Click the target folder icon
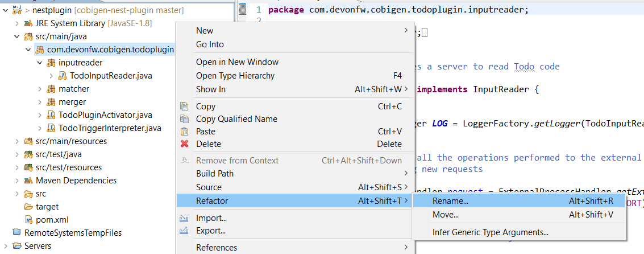This screenshot has width=644, height=254. 28,207
